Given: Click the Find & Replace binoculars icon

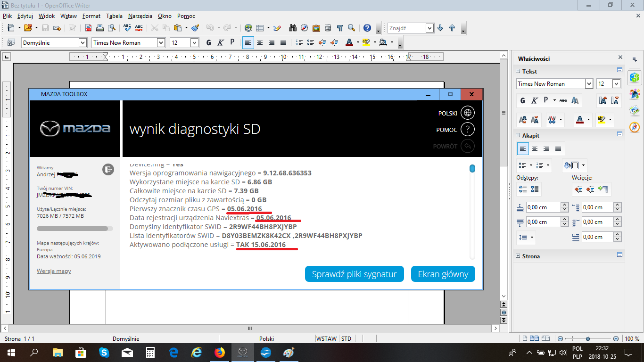Looking at the screenshot, I should click(x=292, y=28).
